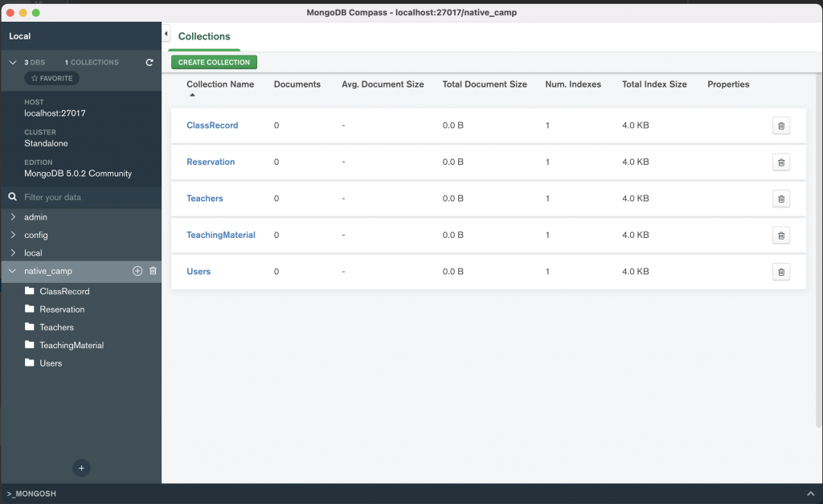Select Teachers in the sidebar tree
This screenshot has width=823, height=504.
[57, 327]
